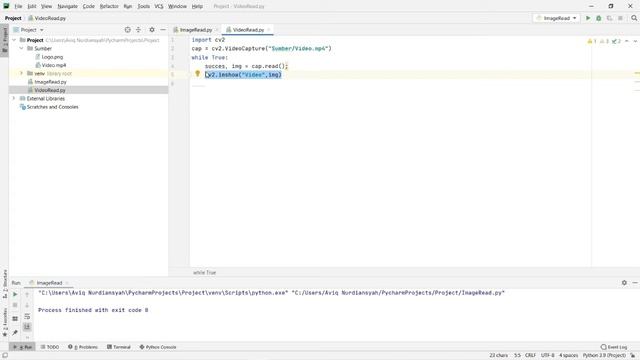Go to next highlighted error arrow
The width and height of the screenshot is (640, 360).
[x=635, y=41]
